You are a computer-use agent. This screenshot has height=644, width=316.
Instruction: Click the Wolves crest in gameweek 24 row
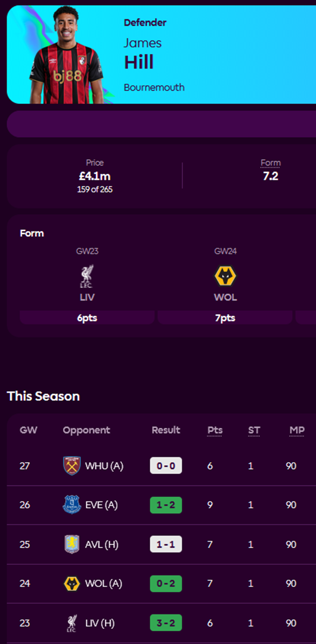tap(71, 583)
